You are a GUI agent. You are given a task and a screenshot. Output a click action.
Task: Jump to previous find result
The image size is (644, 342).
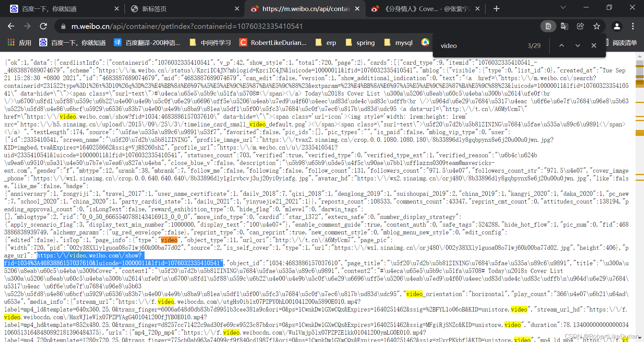tap(561, 46)
